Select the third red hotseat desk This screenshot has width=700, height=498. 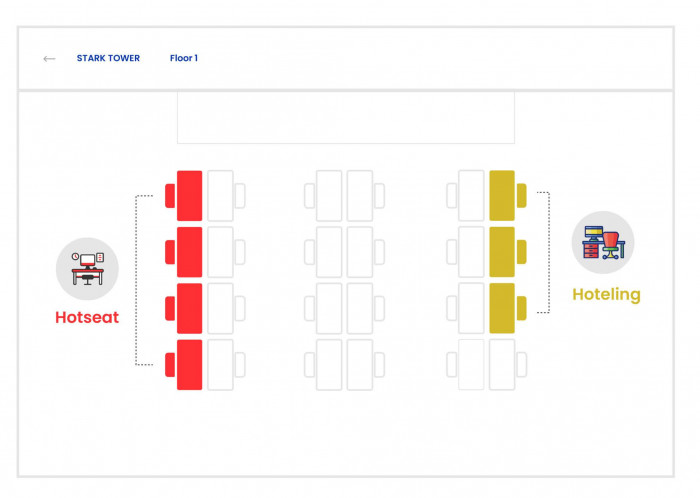(x=189, y=308)
